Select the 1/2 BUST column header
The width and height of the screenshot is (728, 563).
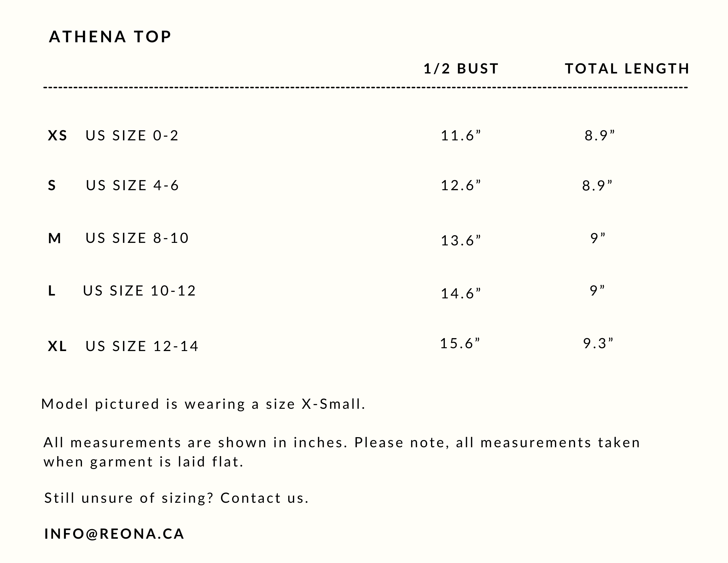[x=461, y=69]
